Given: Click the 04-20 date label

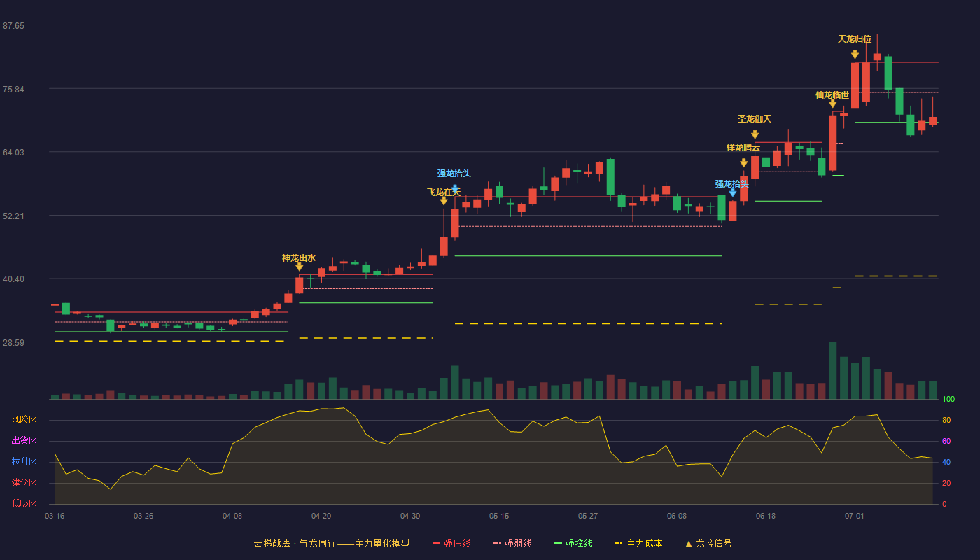Looking at the screenshot, I should pyautogui.click(x=321, y=516).
